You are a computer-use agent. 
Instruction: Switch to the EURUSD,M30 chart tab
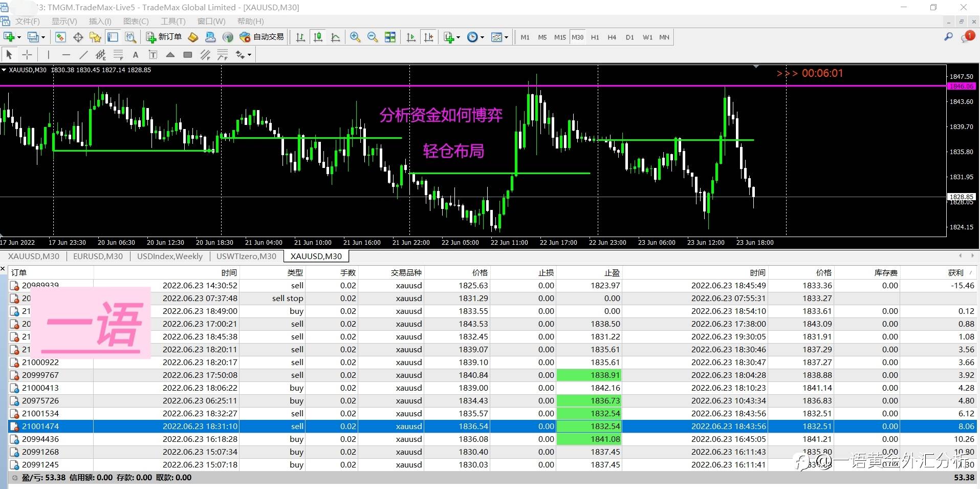click(x=98, y=256)
